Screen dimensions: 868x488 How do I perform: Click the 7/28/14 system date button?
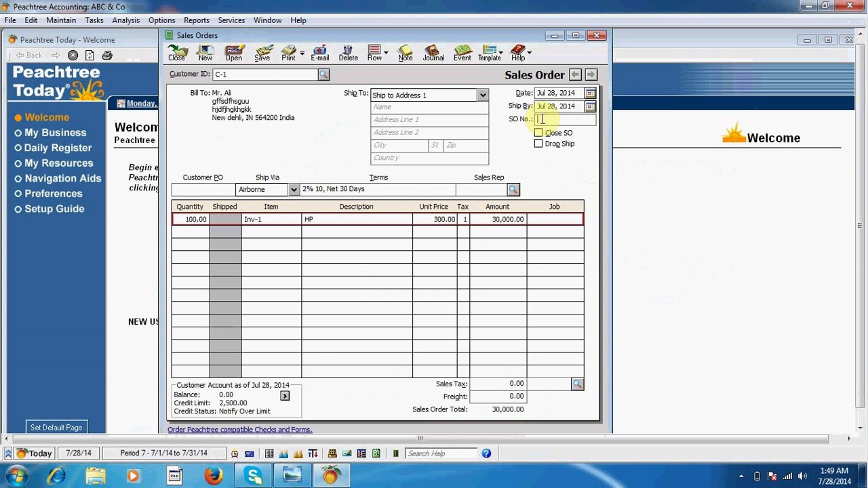tap(79, 453)
